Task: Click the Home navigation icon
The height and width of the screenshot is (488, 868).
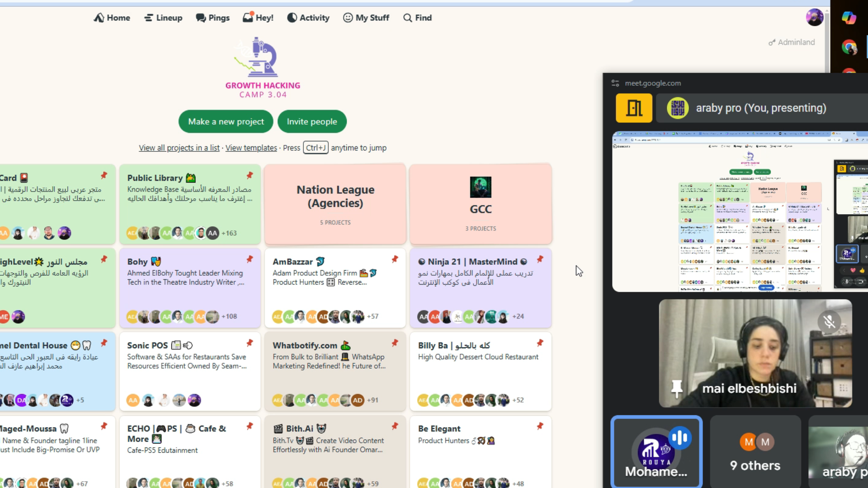Action: pos(99,18)
